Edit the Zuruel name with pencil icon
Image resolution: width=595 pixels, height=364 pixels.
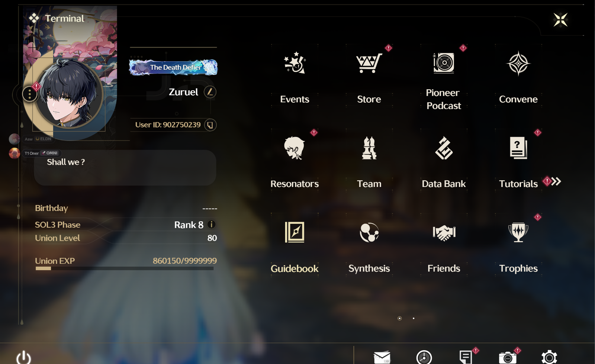210,92
